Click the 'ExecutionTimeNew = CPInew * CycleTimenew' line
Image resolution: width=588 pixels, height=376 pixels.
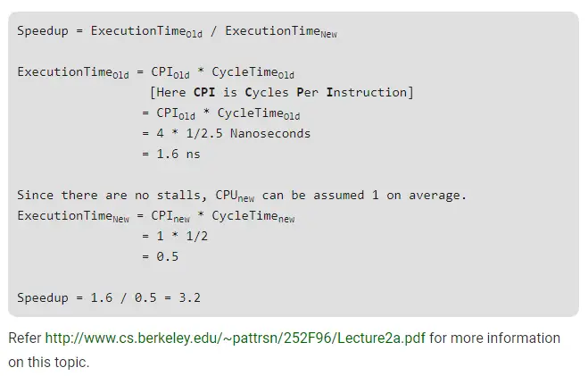(x=156, y=216)
